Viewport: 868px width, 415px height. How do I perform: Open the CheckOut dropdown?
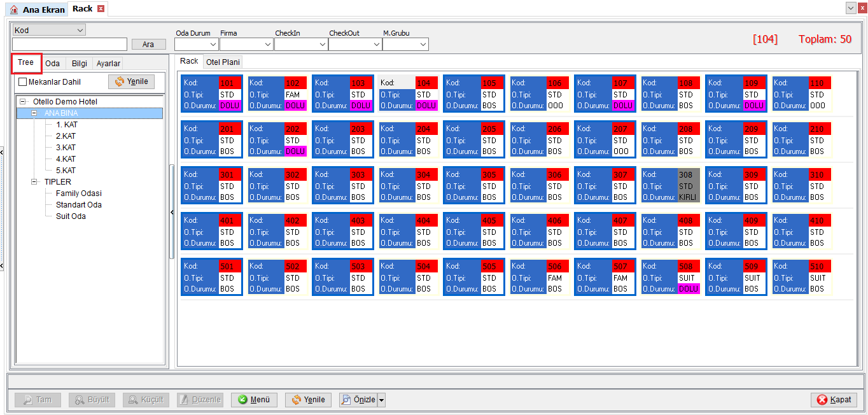pos(377,45)
